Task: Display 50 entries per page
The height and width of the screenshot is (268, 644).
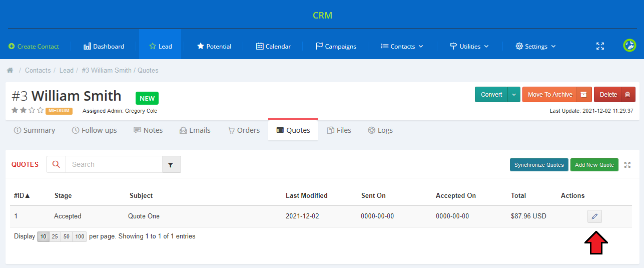Action: click(x=67, y=236)
